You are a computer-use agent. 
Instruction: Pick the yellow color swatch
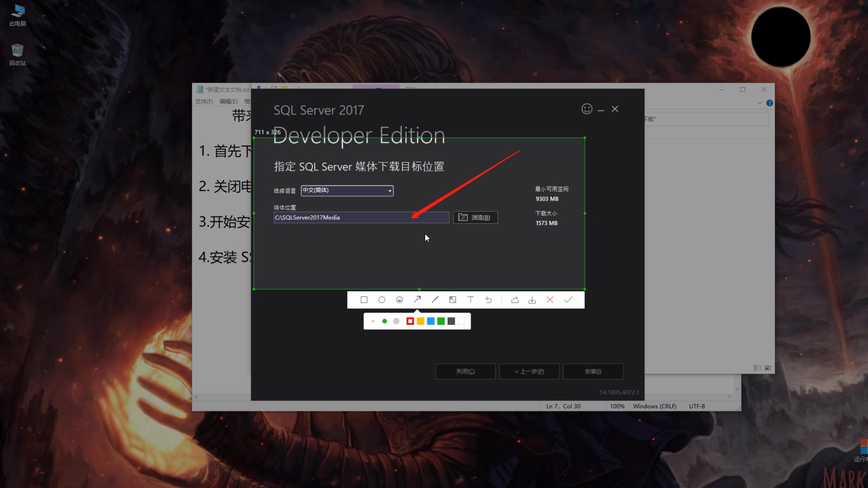(420, 321)
